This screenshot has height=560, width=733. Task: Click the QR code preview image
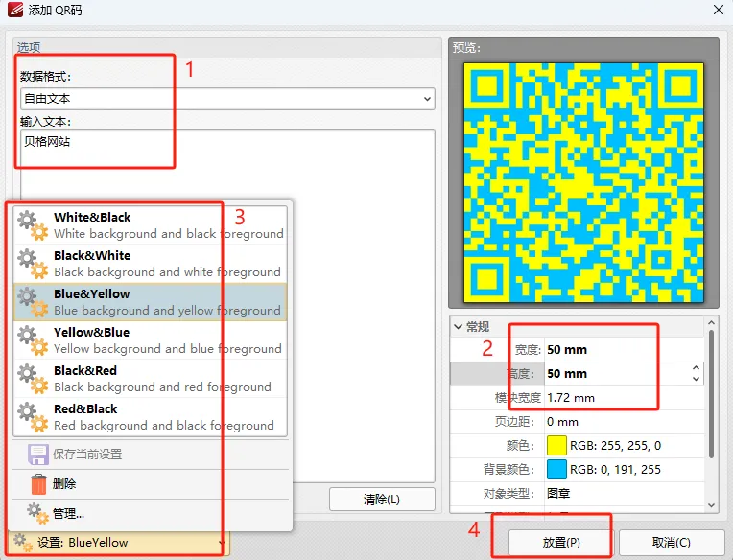click(583, 182)
